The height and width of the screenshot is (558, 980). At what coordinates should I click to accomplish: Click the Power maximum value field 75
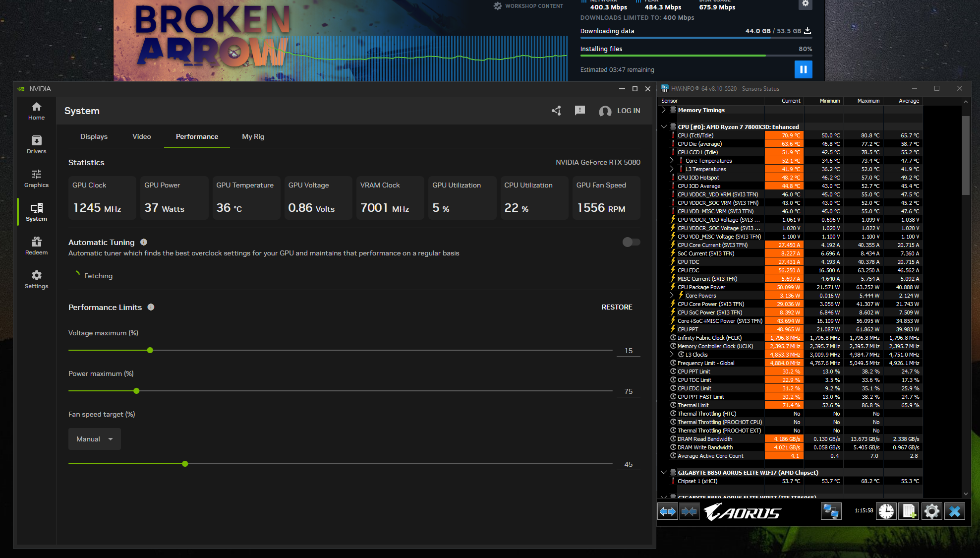[x=629, y=391]
